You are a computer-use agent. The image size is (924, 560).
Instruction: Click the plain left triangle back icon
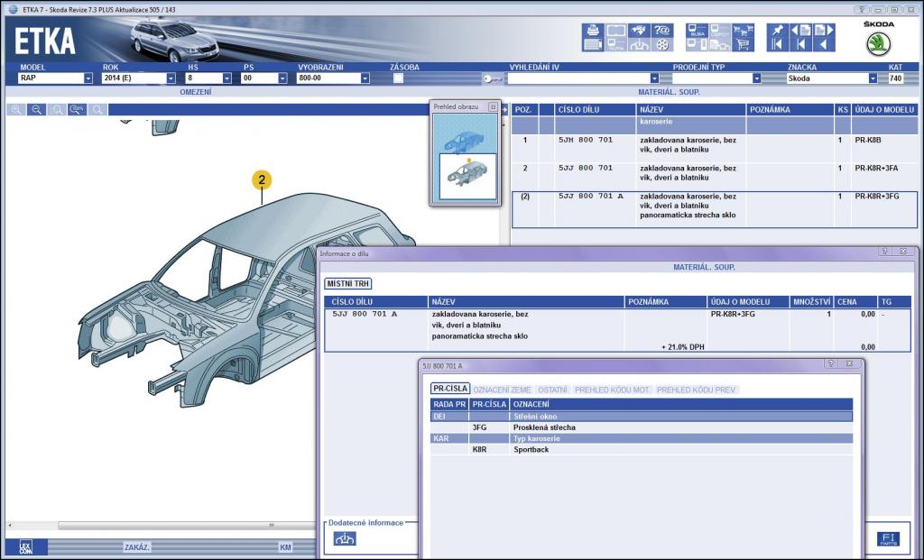[824, 45]
